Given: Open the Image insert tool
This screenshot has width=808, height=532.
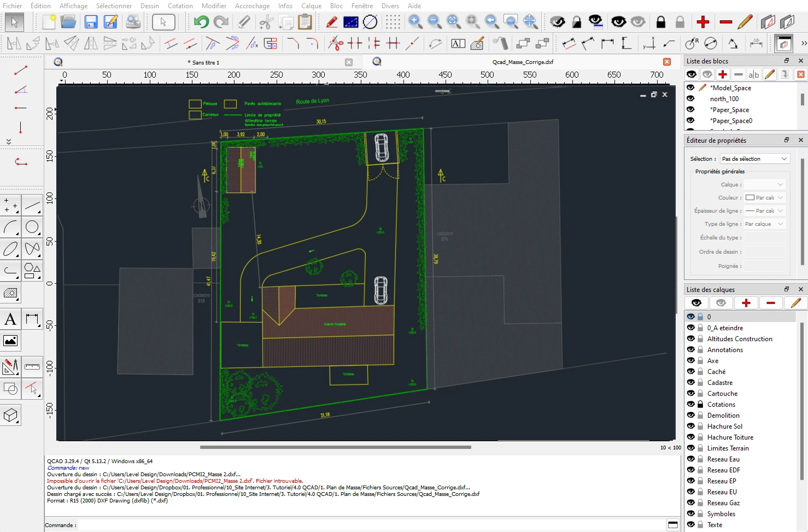Looking at the screenshot, I should coord(10,341).
